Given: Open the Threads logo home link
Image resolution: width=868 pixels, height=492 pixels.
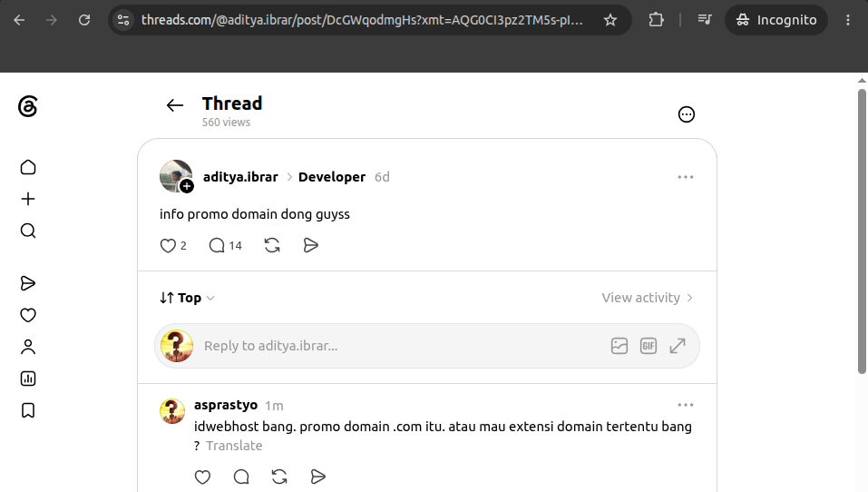Looking at the screenshot, I should (x=28, y=106).
